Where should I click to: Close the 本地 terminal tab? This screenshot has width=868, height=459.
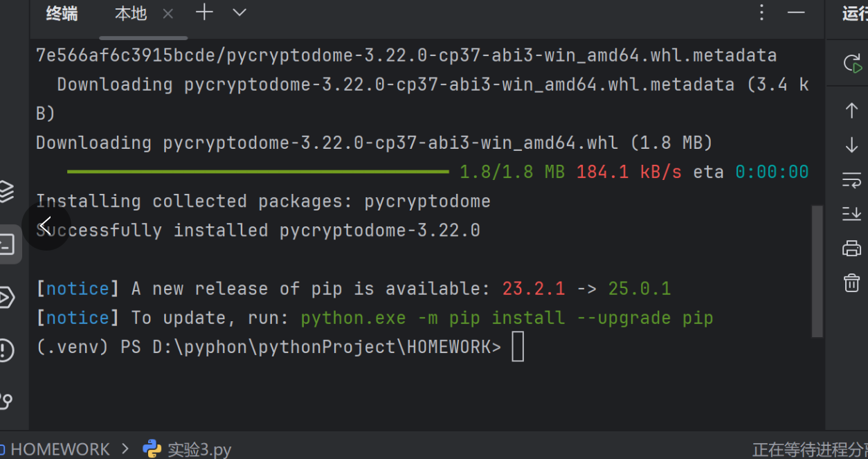click(x=168, y=13)
